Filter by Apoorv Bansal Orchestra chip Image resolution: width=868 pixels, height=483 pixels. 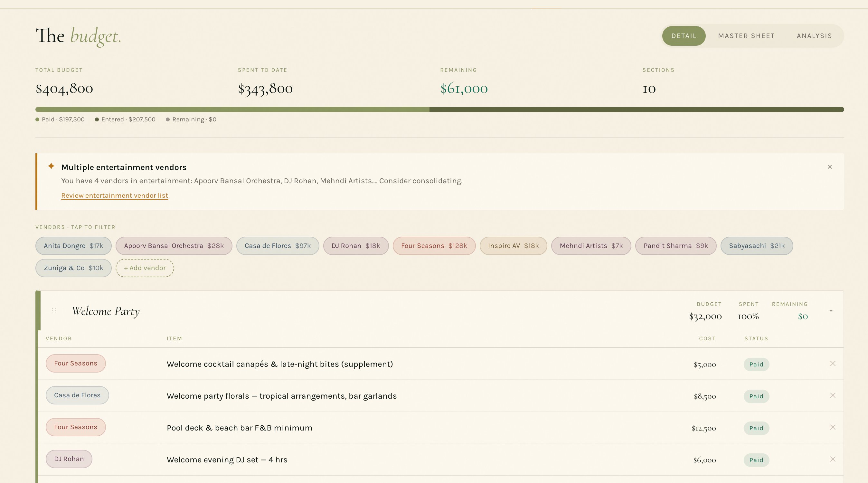pyautogui.click(x=174, y=246)
